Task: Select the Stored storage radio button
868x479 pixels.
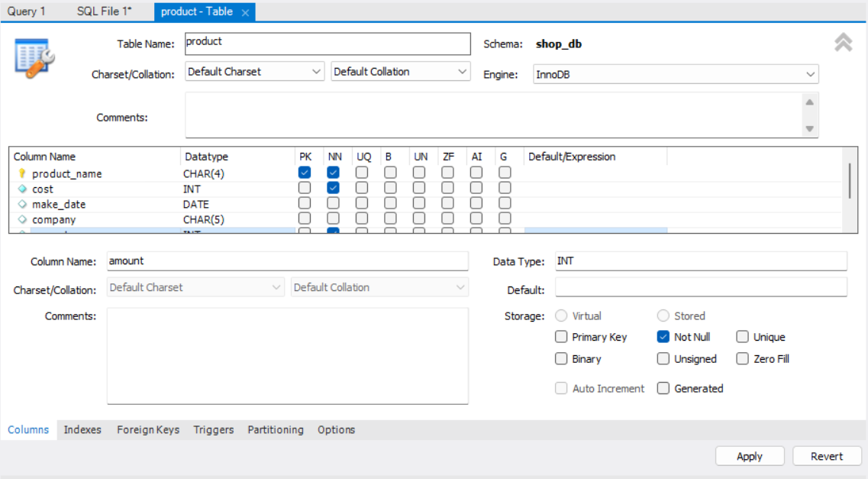Action: tap(663, 316)
